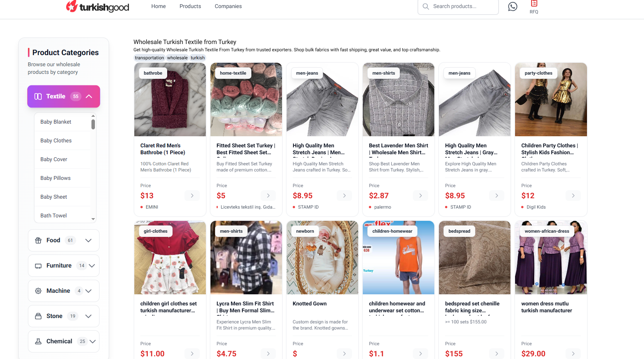Viewport: 644px width, 359px height.
Task: Expand the Furniture category chevron
Action: 92,266
